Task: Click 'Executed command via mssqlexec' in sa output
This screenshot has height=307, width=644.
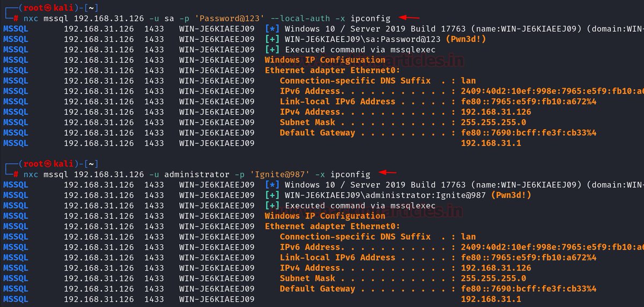Action: [360, 49]
